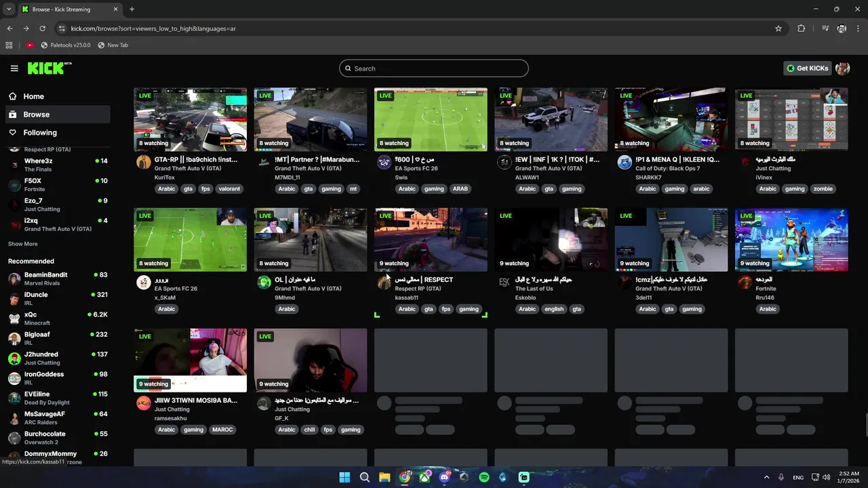
Task: Open M7MDI_11 channel avatar
Action: pyautogui.click(x=264, y=162)
